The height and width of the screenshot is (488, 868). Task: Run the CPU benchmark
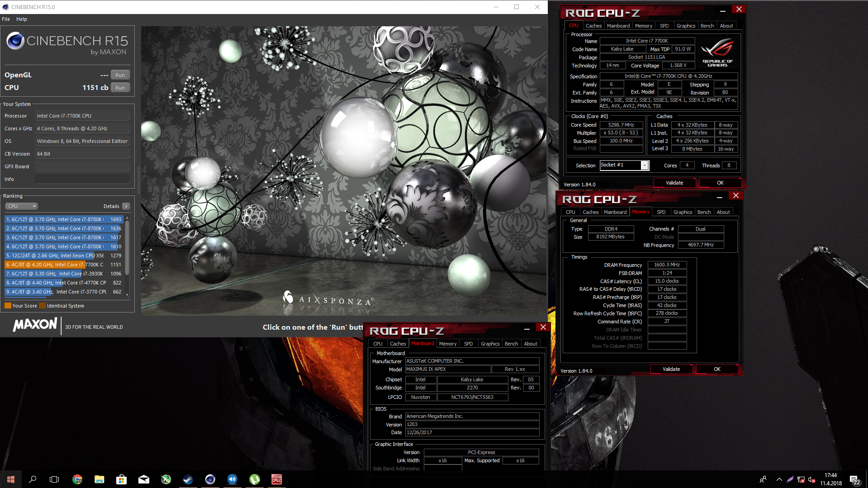pyautogui.click(x=120, y=88)
